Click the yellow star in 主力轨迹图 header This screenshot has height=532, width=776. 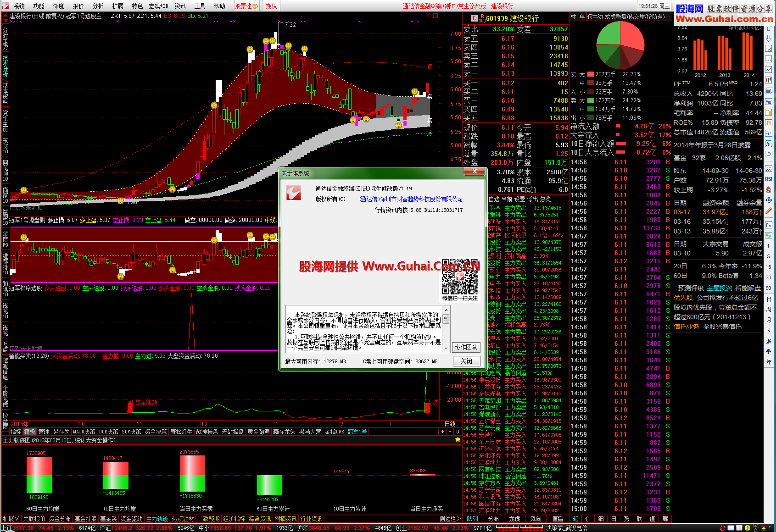tap(458, 440)
